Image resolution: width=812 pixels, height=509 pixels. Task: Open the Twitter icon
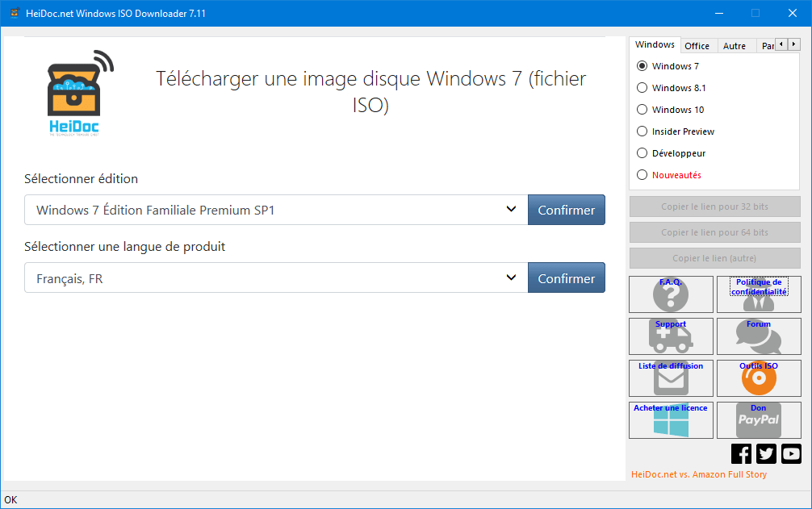click(x=766, y=453)
